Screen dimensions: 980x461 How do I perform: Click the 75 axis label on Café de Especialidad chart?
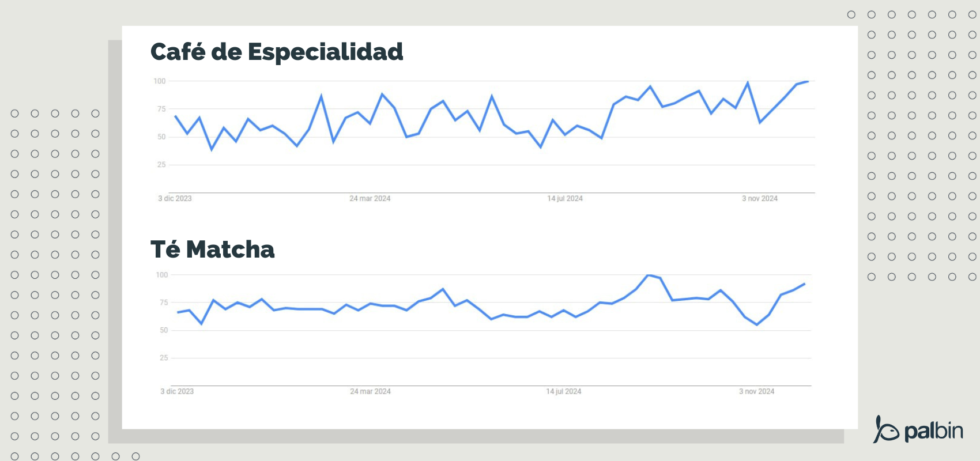pyautogui.click(x=161, y=109)
